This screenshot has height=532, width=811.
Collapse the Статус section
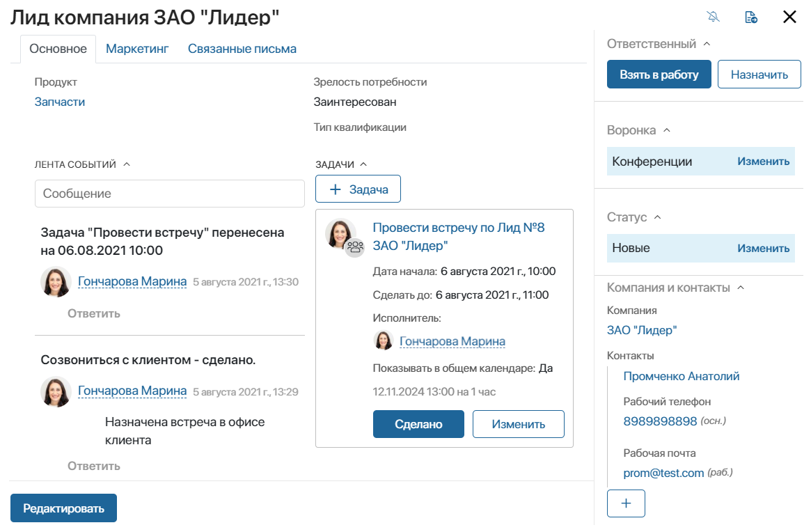(657, 217)
